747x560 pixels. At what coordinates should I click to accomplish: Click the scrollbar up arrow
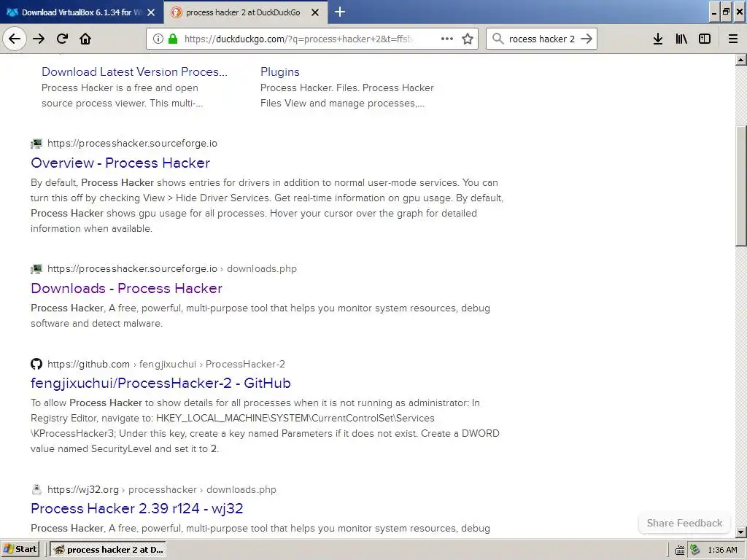[741, 60]
